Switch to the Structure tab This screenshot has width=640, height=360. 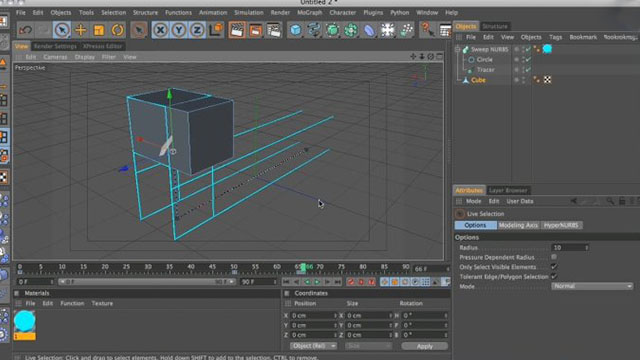pos(495,26)
